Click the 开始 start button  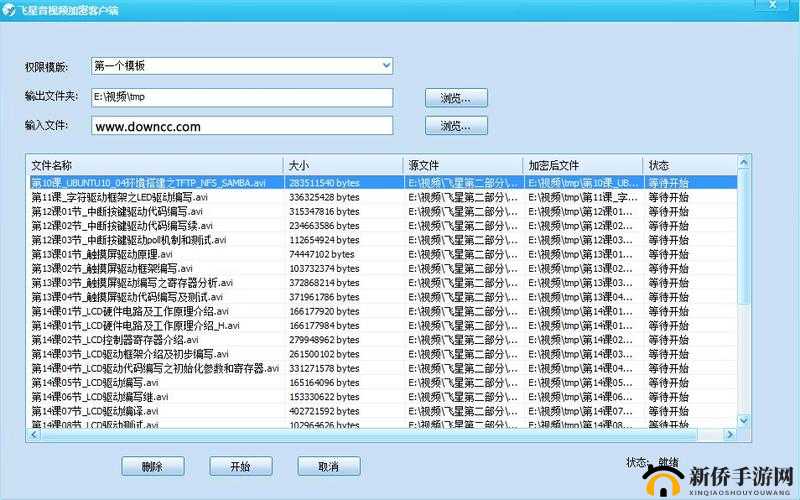click(x=240, y=466)
